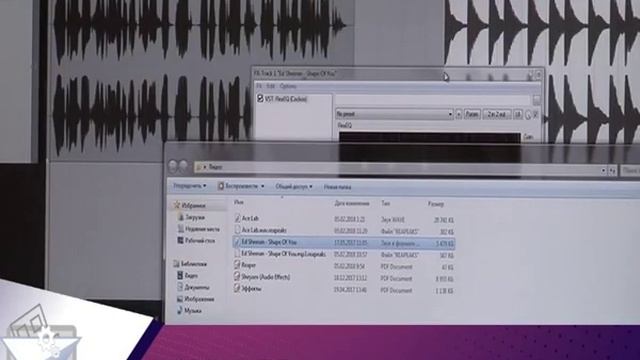640x360 pixels.
Task: Click the Загрузки folder icon
Action: coord(181,217)
